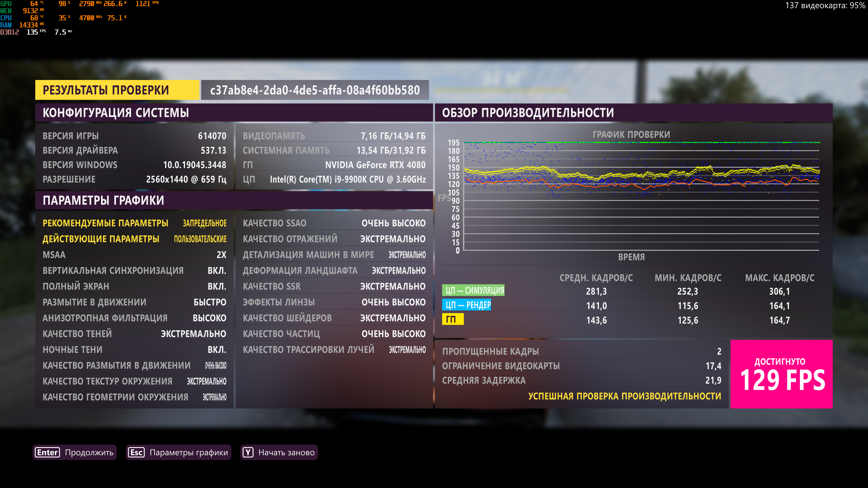Select the MSAA 2X setting row
The height and width of the screenshot is (488, 868).
coord(134,255)
